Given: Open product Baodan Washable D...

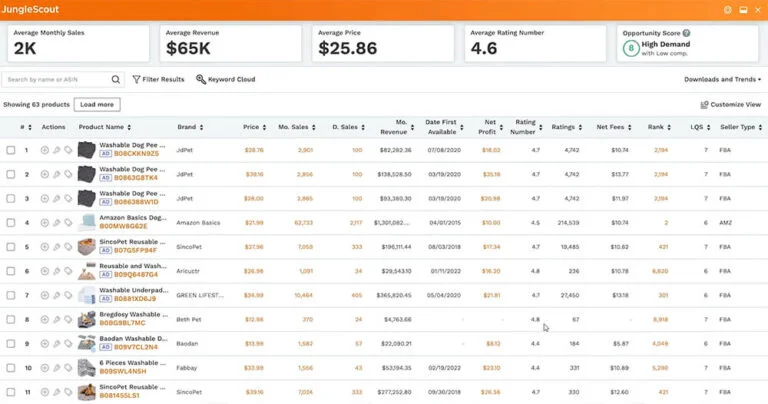Looking at the screenshot, I should (x=134, y=339).
